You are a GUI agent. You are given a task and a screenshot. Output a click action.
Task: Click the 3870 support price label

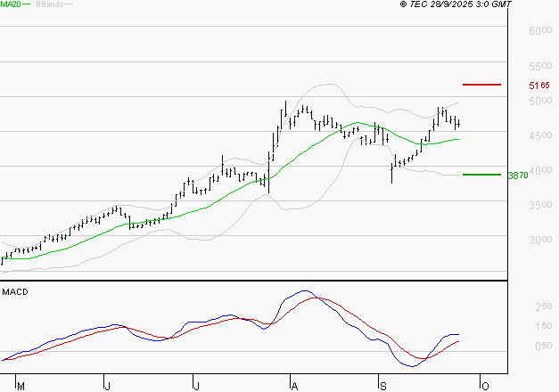(518, 176)
